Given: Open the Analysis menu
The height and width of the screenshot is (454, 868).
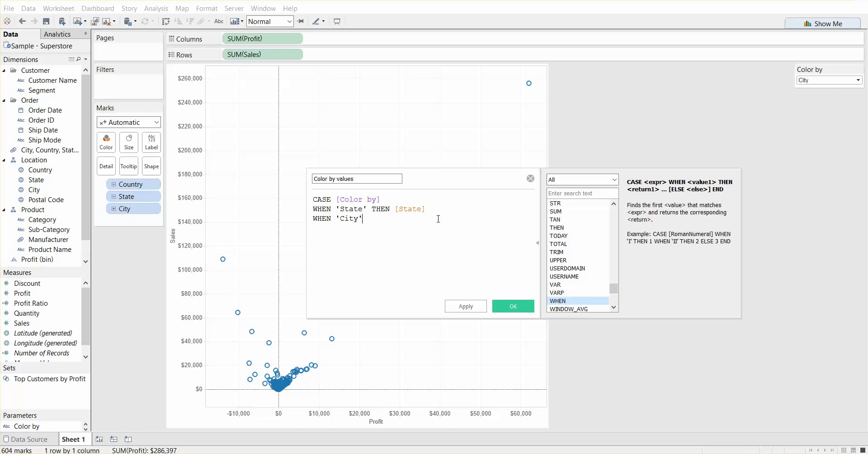Looking at the screenshot, I should [x=156, y=8].
